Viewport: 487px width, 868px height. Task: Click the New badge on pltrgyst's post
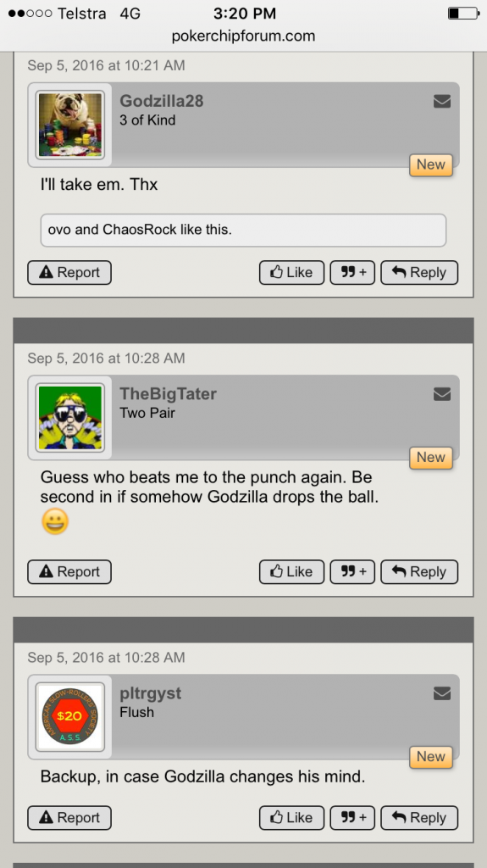431,757
